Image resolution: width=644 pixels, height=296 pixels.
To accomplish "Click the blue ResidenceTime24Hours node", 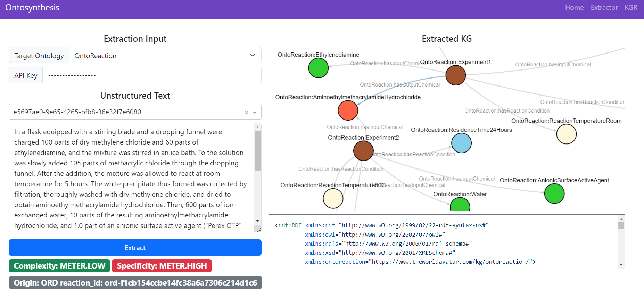I will coord(461,143).
